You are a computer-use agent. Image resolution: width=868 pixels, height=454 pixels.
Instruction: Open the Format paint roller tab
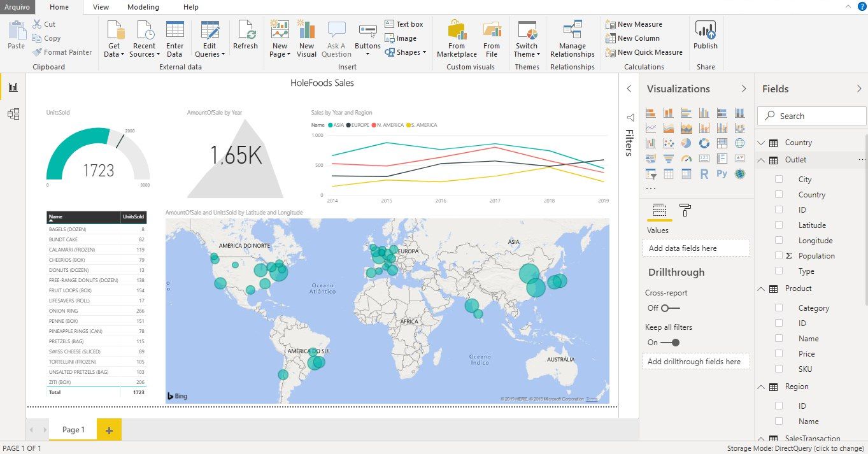tap(685, 210)
